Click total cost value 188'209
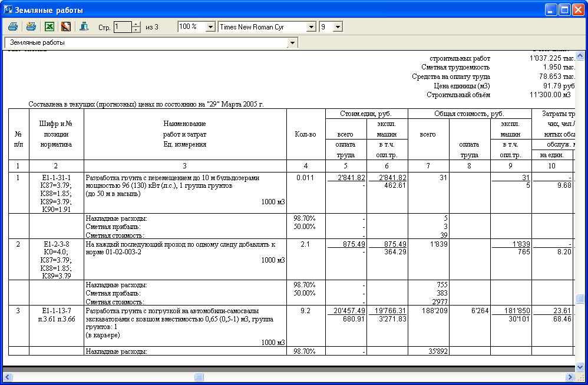588x385 pixels. tap(435, 311)
